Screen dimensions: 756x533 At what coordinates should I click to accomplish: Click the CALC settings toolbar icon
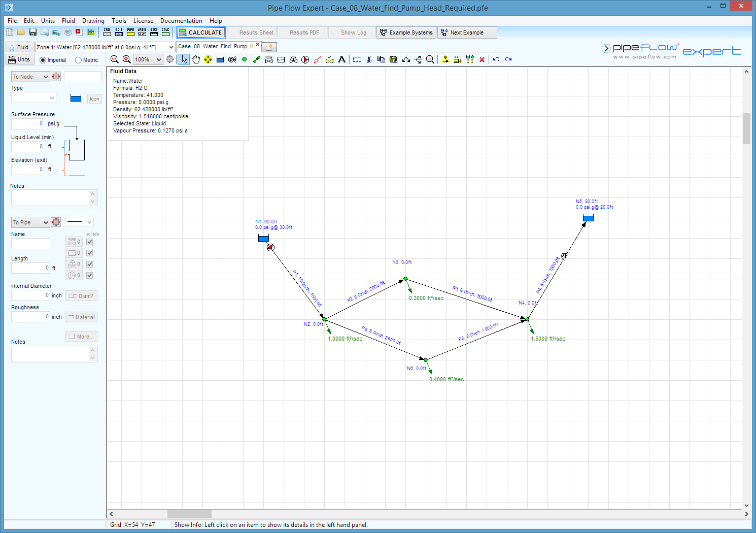pyautogui.click(x=165, y=32)
